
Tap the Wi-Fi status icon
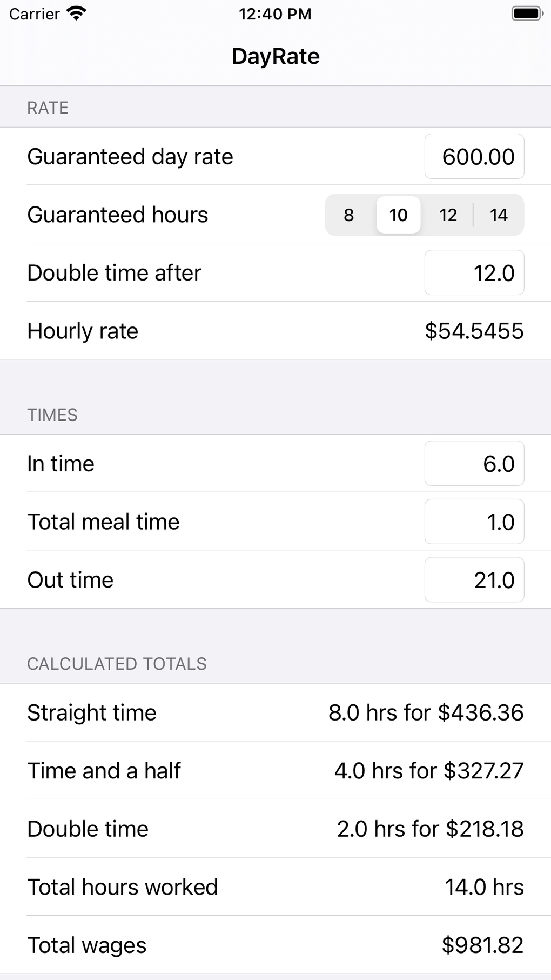77,14
